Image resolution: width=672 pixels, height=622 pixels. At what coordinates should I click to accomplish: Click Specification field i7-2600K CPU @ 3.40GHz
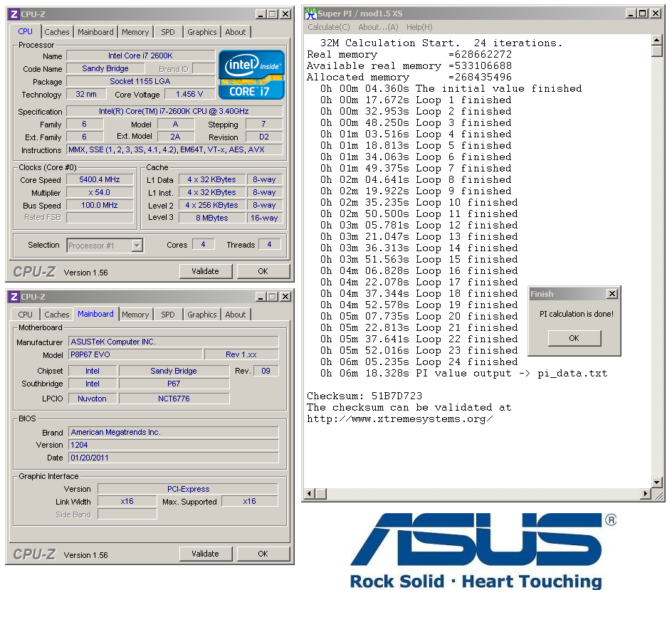(x=174, y=112)
